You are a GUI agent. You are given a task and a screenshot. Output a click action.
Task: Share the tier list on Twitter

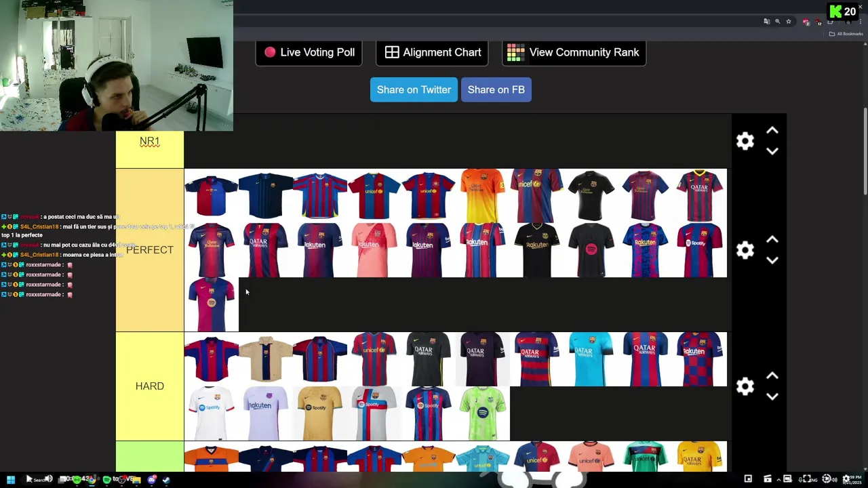tap(414, 89)
